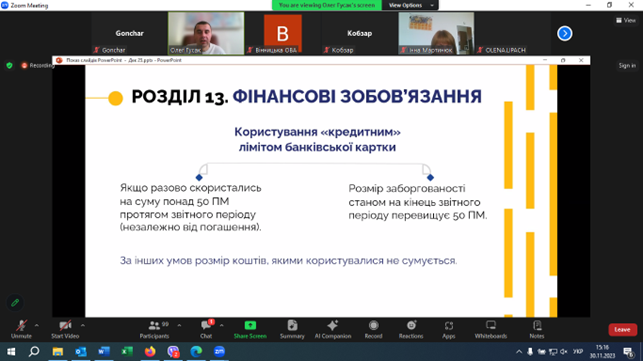Unmute the microphone
Screen dimensions: 643x361
[21, 329]
